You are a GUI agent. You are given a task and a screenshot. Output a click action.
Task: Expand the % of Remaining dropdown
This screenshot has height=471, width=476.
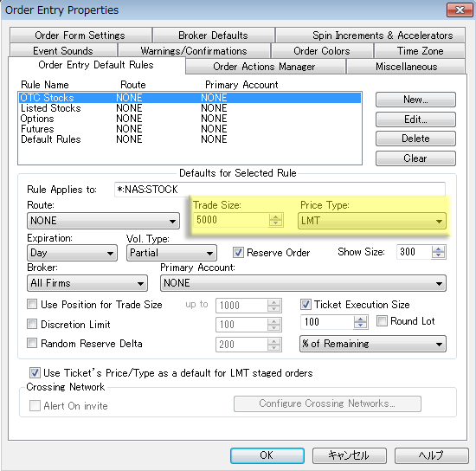373,344
